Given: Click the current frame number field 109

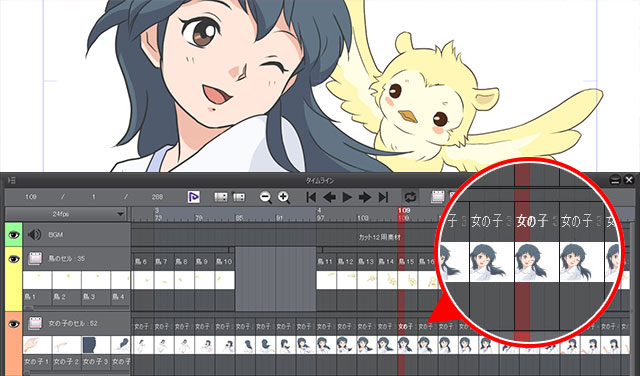Looking at the screenshot, I should point(31,197).
